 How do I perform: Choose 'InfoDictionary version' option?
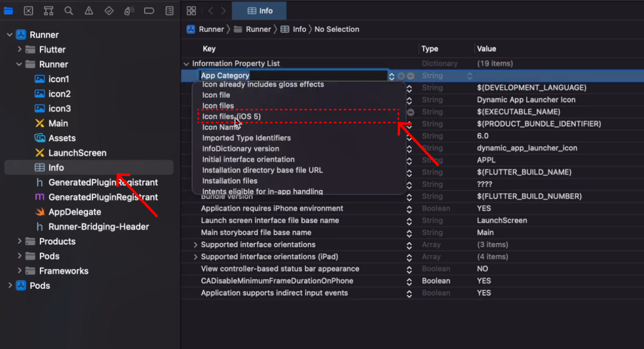(x=241, y=149)
